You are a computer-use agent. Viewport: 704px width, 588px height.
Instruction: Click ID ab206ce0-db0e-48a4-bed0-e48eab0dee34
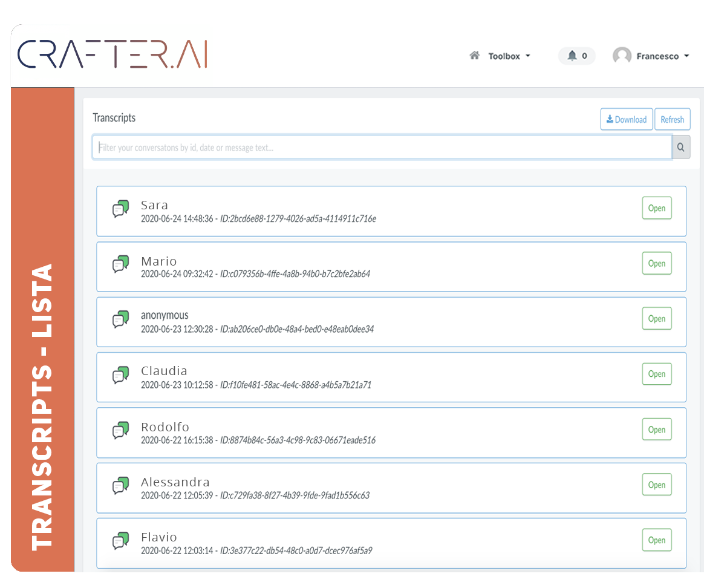(x=297, y=329)
